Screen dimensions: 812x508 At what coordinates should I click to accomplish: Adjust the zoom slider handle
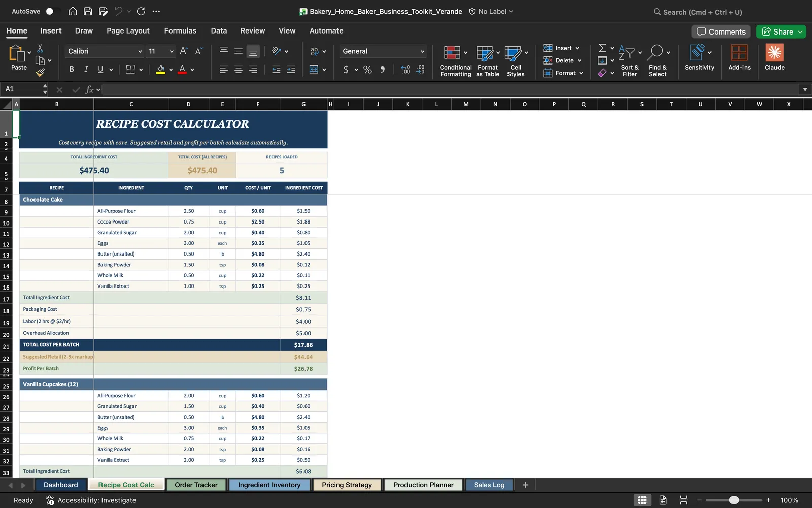pyautogui.click(x=734, y=500)
